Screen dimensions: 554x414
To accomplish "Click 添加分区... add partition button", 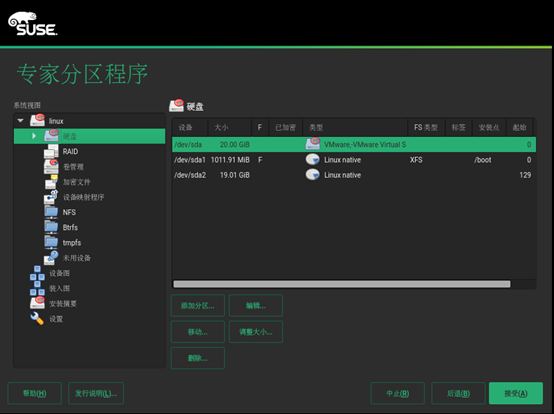I will pos(198,306).
